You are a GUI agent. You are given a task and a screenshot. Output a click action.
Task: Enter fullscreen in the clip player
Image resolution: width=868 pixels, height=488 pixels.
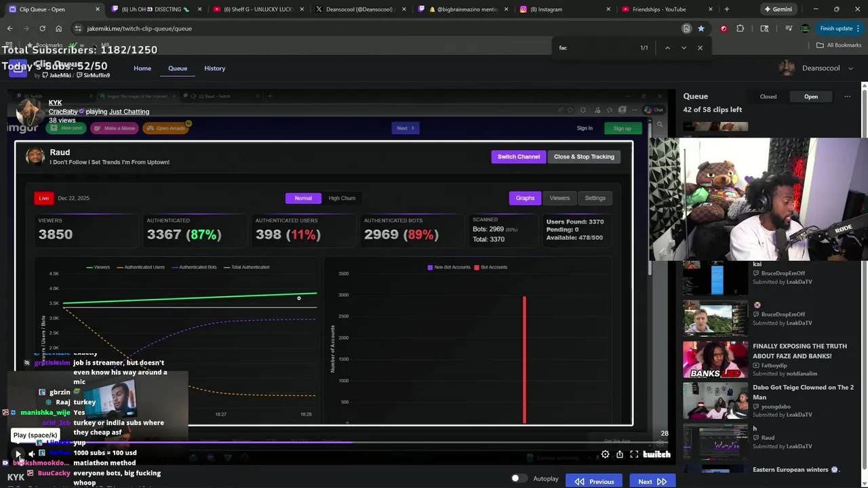(634, 455)
